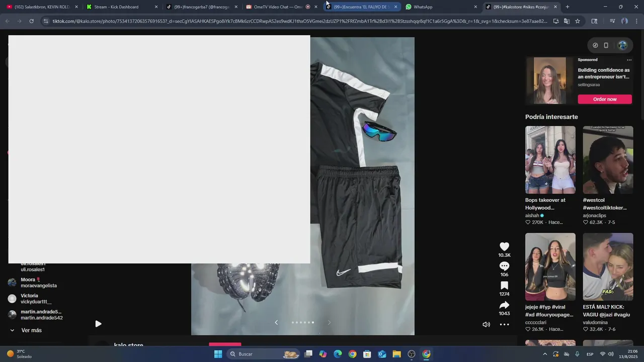Switch to the Encuentra 'EL FALIYO' tab
Screen dimensions: 644x362
pyautogui.click(x=361, y=7)
